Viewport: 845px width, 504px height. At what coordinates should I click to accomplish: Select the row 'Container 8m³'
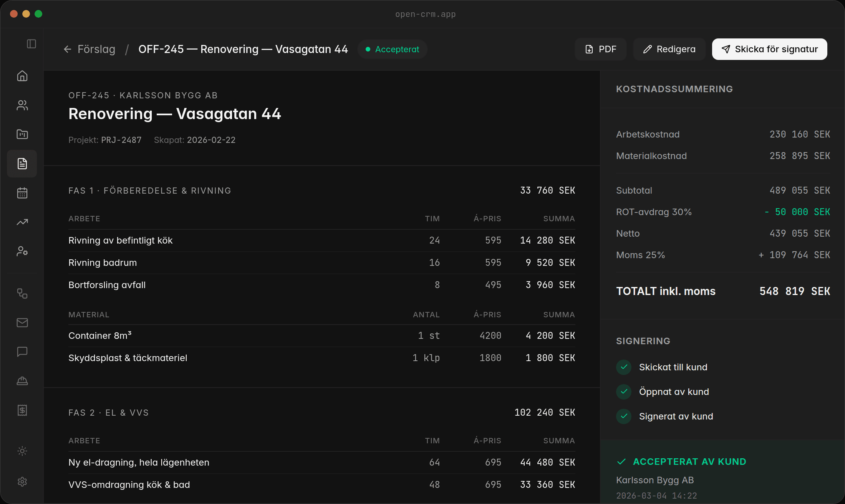coord(322,336)
